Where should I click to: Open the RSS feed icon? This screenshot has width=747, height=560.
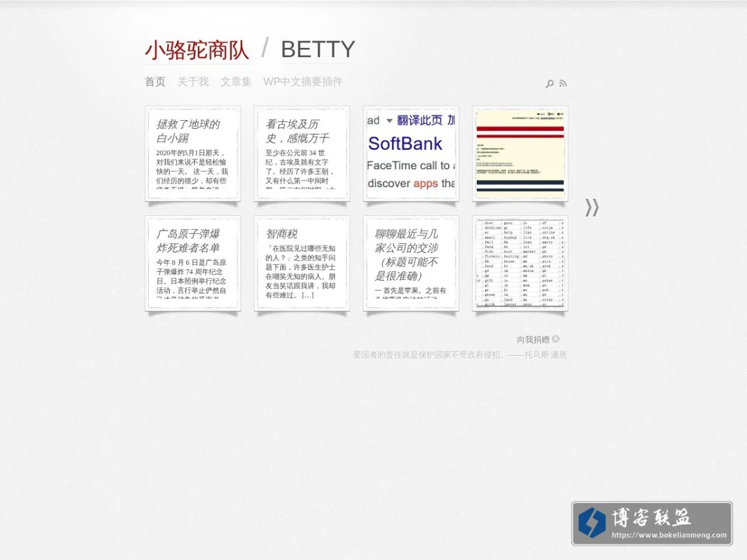563,83
